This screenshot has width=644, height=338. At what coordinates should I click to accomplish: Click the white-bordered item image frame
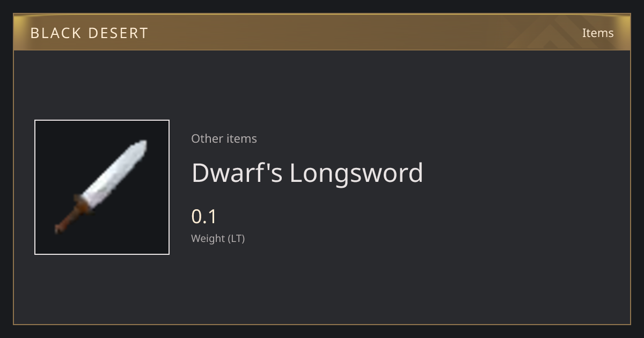(102, 187)
